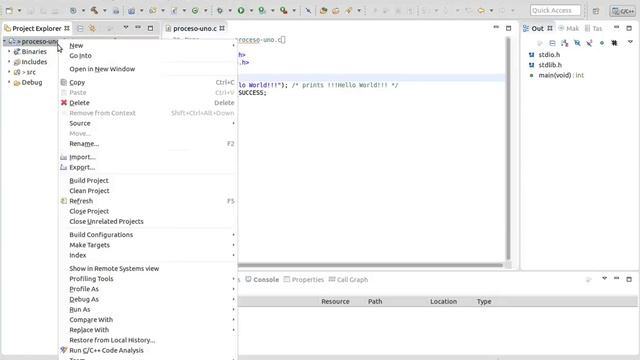The image size is (640, 360).
Task: Open the Debug button dropdown arrow
Action: click(230, 11)
